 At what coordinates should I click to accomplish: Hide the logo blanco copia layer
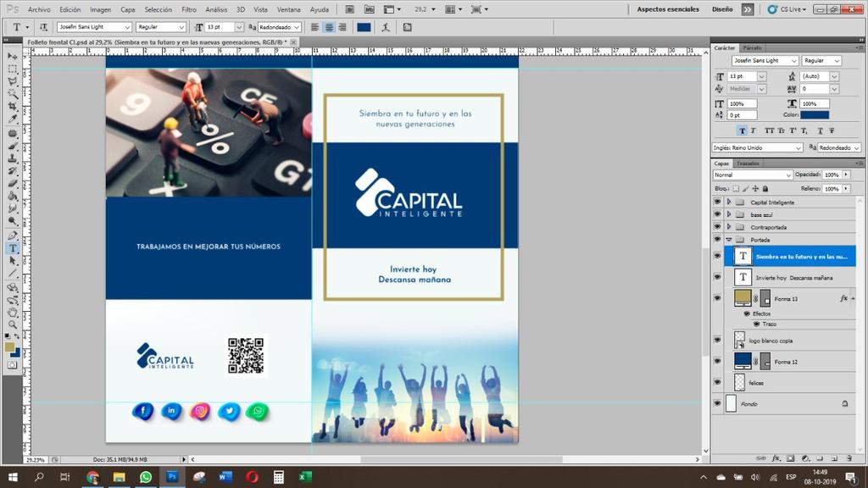click(x=717, y=341)
